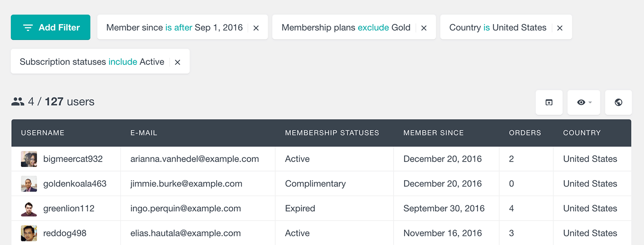The height and width of the screenshot is (245, 644).
Task: Click the bigmeercat932 avatar thumbnail
Action: tap(29, 159)
